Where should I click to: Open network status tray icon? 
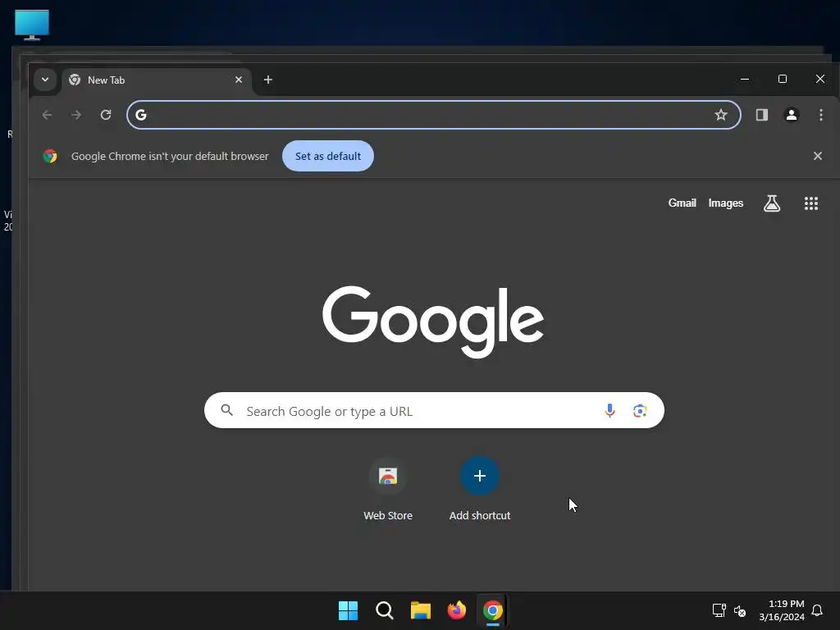pyautogui.click(x=719, y=610)
